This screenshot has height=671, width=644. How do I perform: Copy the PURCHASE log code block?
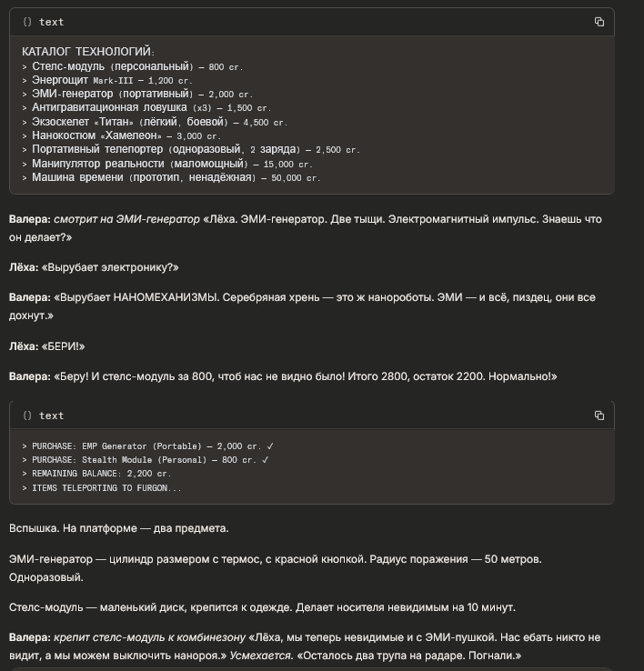click(599, 416)
